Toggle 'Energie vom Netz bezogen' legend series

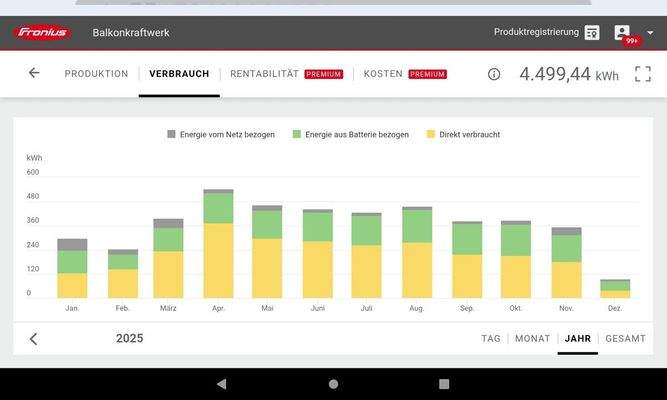[x=220, y=134]
